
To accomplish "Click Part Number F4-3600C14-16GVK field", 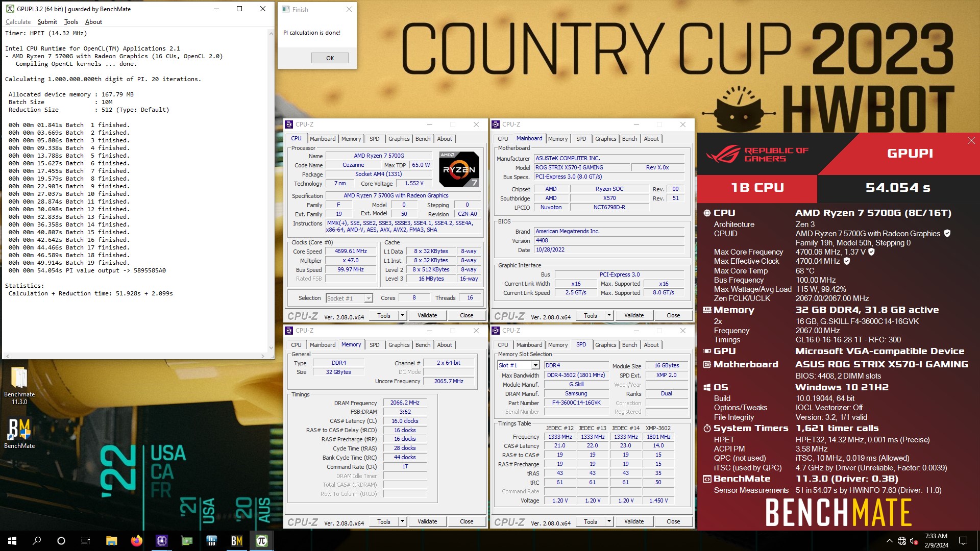I will click(x=576, y=403).
